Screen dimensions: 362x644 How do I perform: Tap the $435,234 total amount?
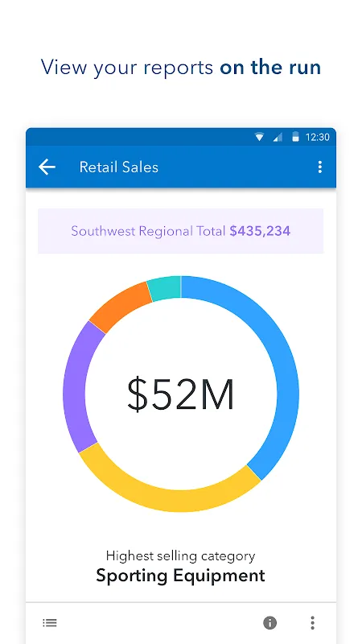click(x=260, y=231)
